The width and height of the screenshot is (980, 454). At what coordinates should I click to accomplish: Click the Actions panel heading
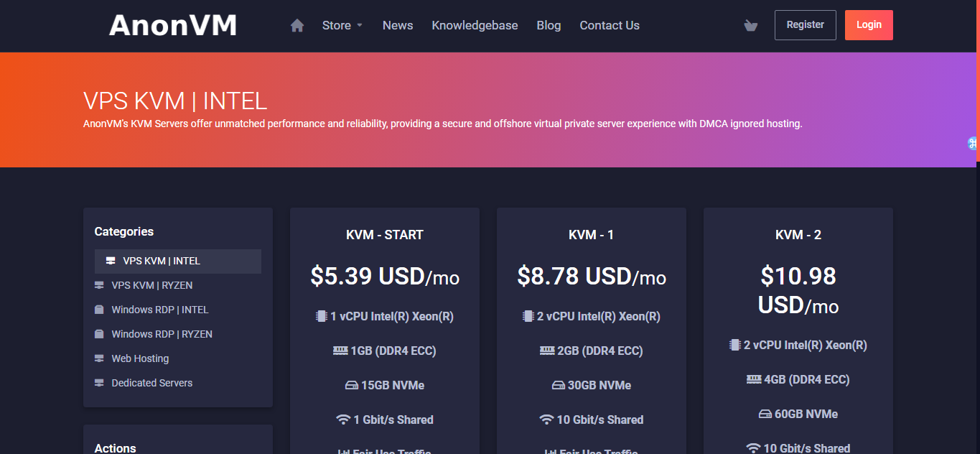116,448
